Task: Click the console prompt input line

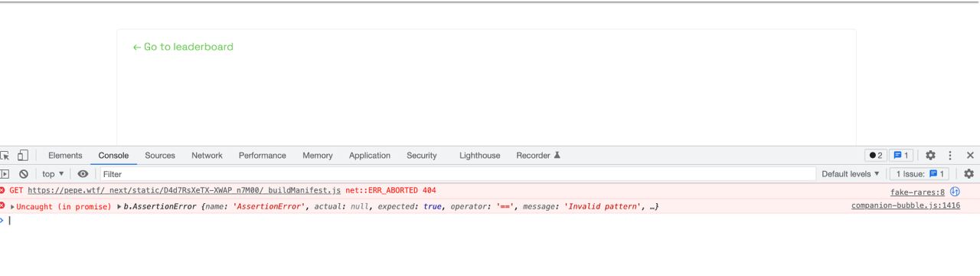Action: pyautogui.click(x=490, y=221)
